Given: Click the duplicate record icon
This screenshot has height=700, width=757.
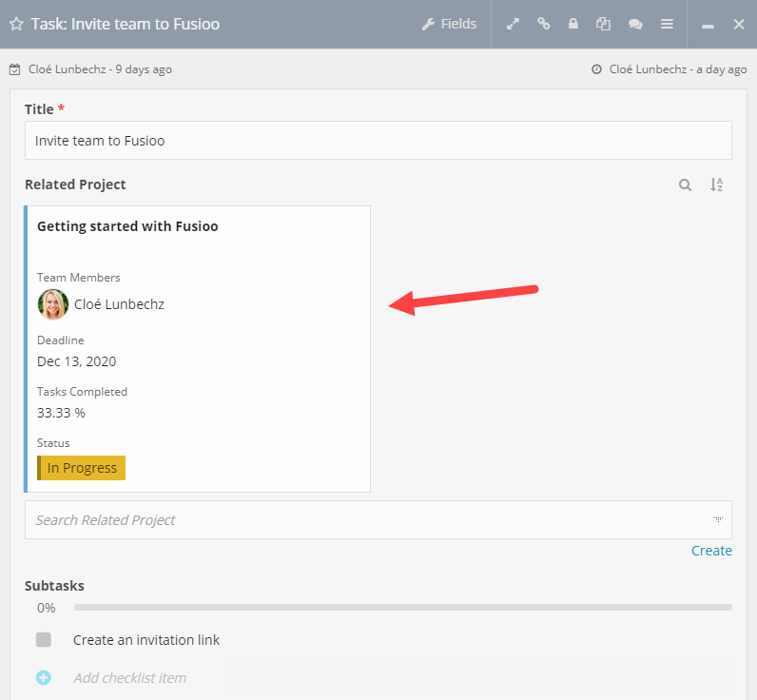Looking at the screenshot, I should click(x=603, y=25).
